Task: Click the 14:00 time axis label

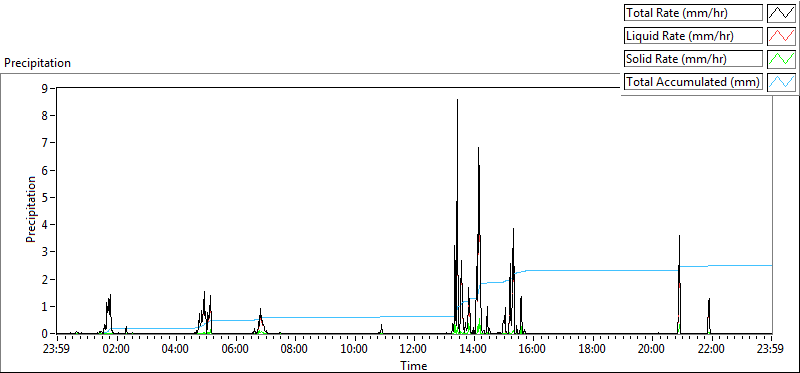Action: [x=474, y=350]
